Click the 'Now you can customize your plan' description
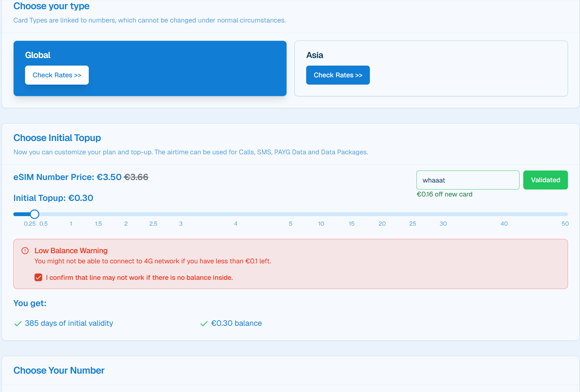Viewport: 580px width, 392px height. click(x=191, y=152)
